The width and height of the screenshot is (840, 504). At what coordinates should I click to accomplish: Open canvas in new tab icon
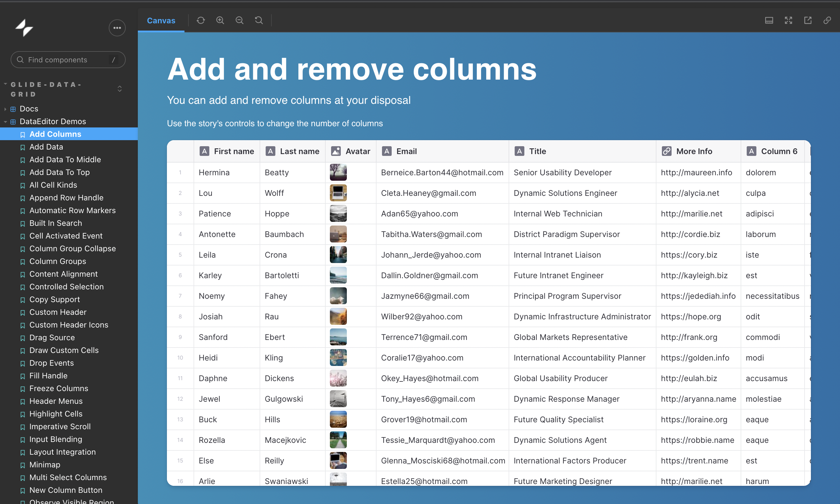pyautogui.click(x=808, y=20)
